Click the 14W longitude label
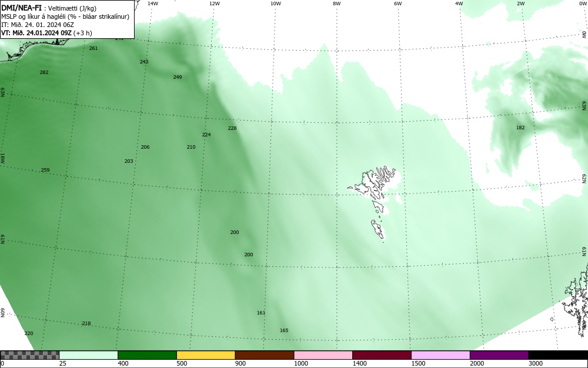The image size is (588, 368). point(153,4)
